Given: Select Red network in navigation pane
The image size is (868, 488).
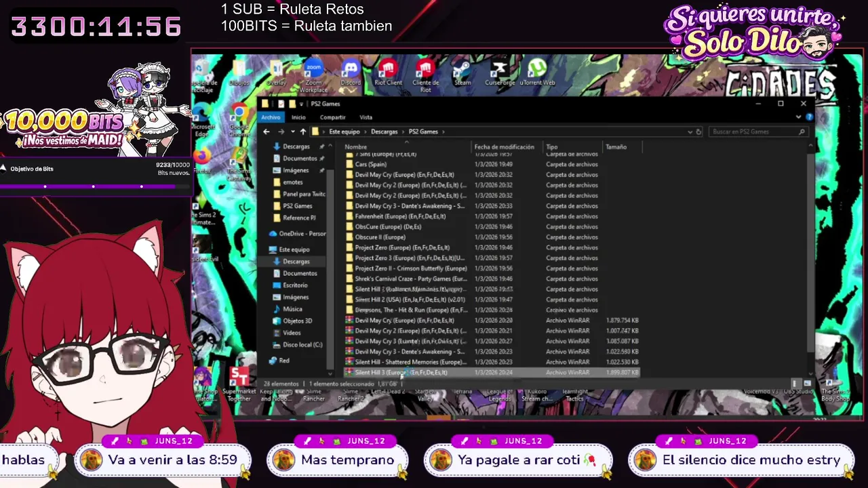Looking at the screenshot, I should tap(279, 361).
